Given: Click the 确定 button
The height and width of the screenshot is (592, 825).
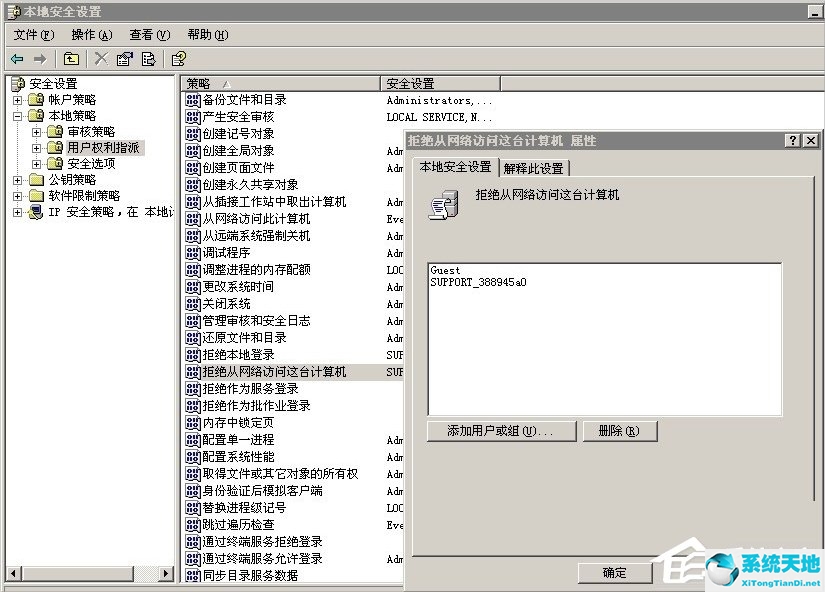Looking at the screenshot, I should (614, 574).
